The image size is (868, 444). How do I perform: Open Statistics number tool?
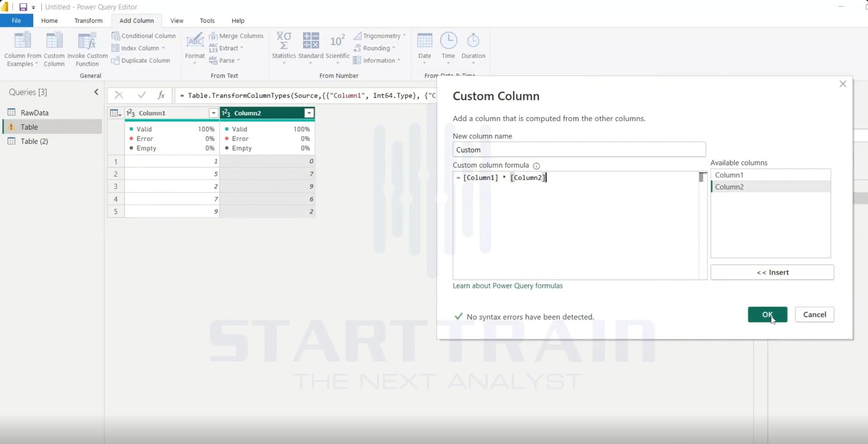284,48
